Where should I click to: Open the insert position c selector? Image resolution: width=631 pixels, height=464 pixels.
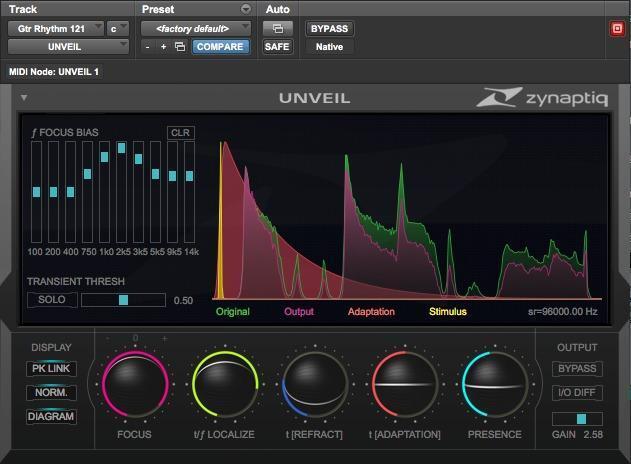tap(118, 29)
